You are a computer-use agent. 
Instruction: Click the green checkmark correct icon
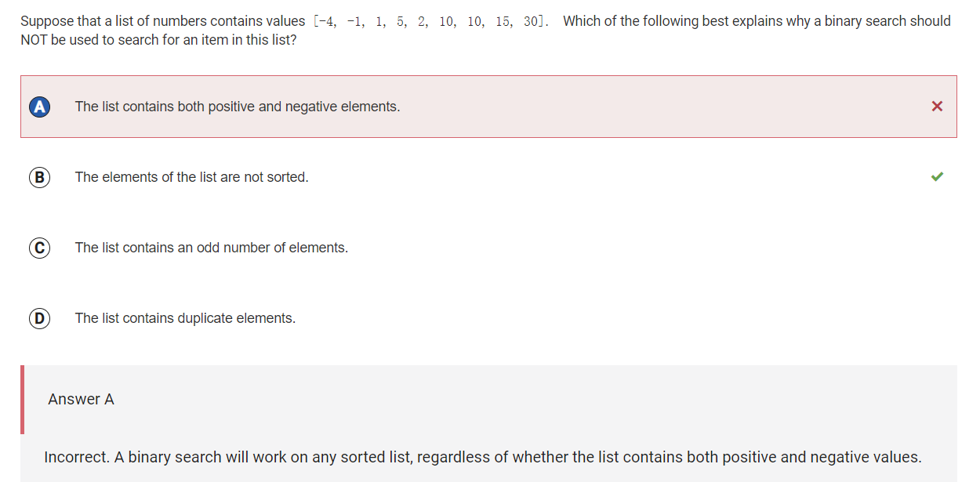pyautogui.click(x=937, y=177)
